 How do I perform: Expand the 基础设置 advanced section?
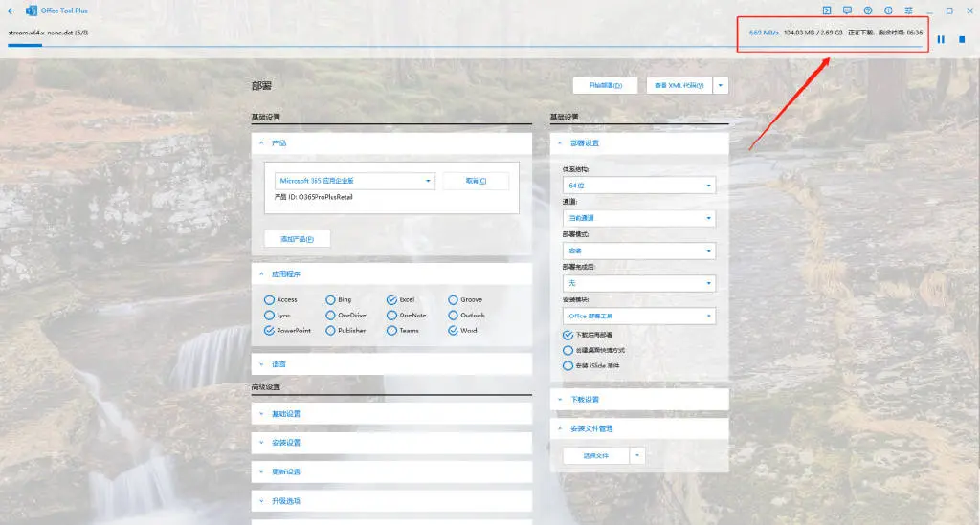[x=391, y=414]
